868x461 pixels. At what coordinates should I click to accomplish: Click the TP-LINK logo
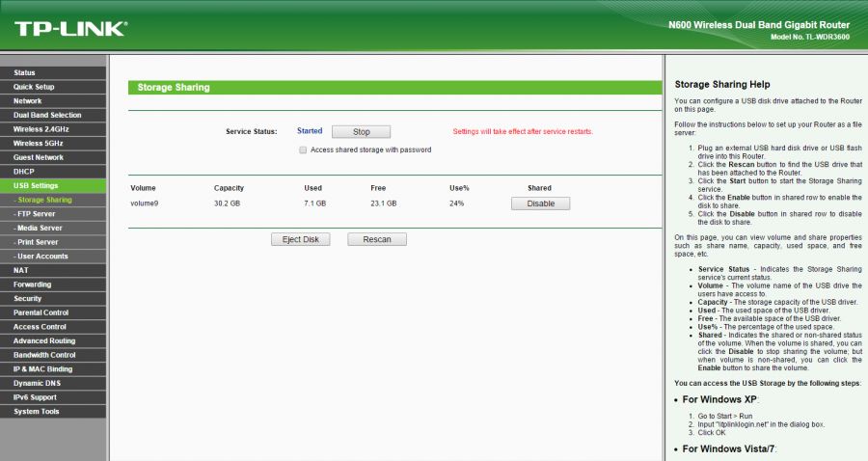coord(69,28)
